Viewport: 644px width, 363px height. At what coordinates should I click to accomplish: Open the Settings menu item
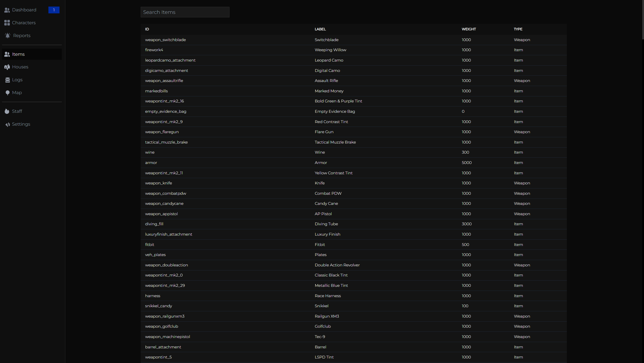tap(21, 124)
